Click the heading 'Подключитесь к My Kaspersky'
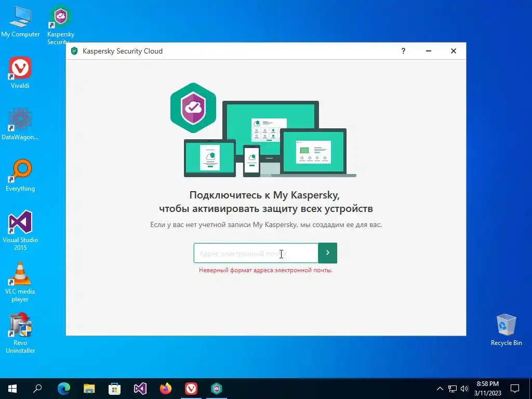532x399 pixels. click(x=264, y=195)
